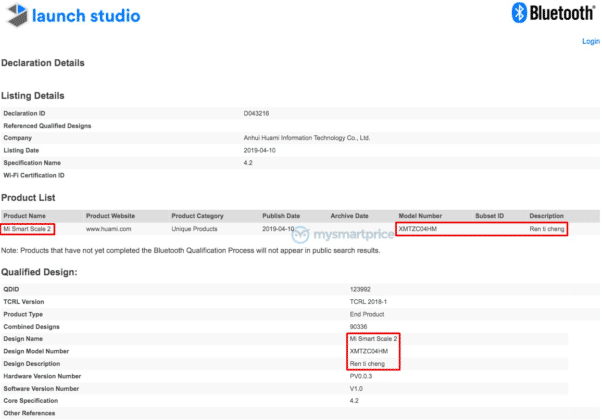Screen dimensions: 602x420
Task: Select model number XMTZC04HM in Product List
Action: tap(418, 229)
